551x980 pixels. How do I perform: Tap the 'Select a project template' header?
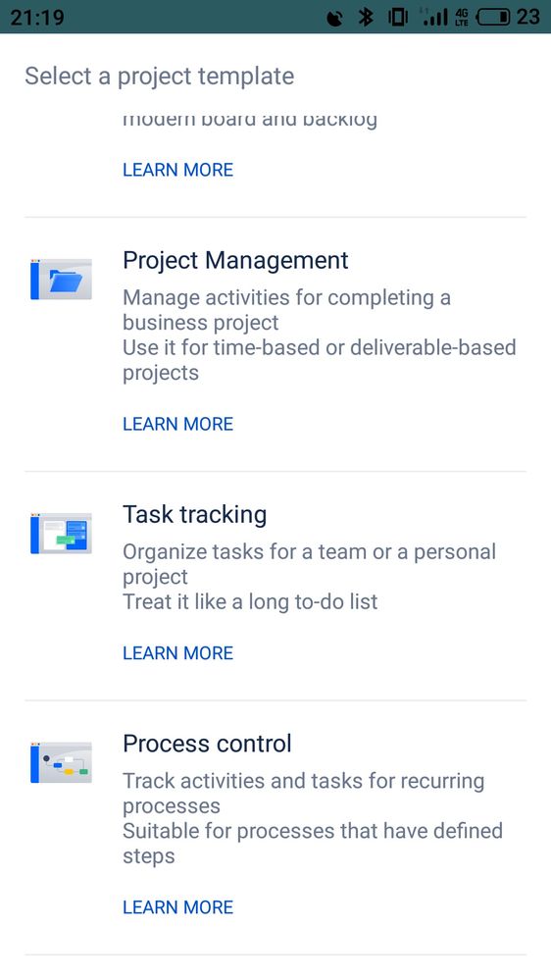159,77
